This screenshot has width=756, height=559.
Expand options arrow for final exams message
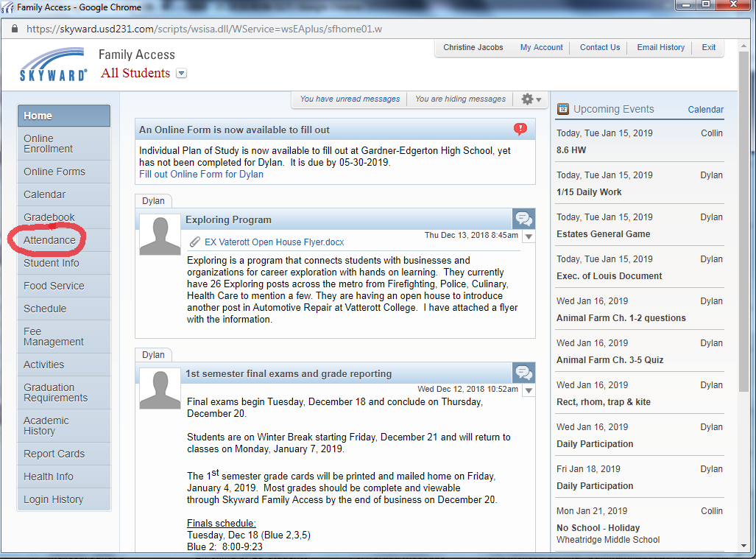tap(529, 390)
